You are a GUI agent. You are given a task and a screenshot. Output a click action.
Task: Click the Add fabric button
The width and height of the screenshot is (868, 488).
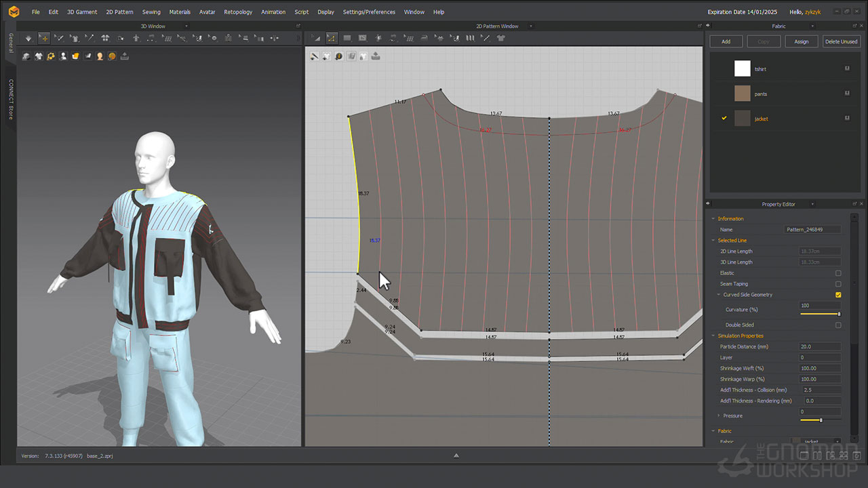[x=726, y=41]
